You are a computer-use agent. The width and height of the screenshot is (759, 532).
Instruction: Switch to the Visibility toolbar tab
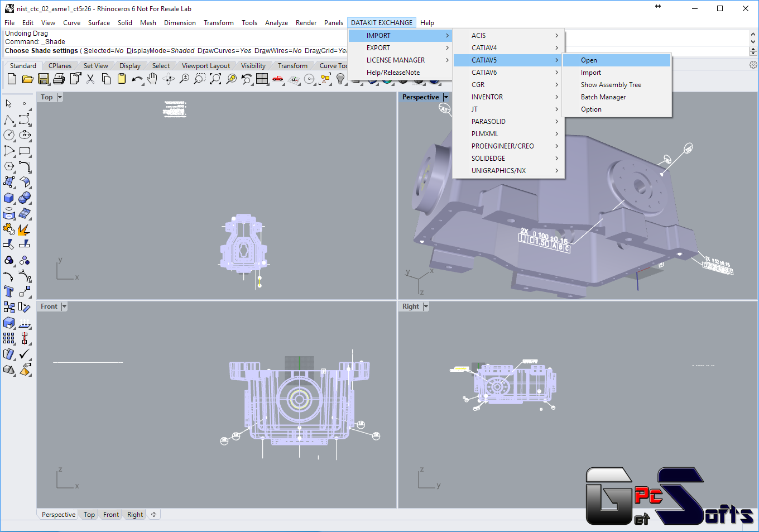pyautogui.click(x=253, y=66)
